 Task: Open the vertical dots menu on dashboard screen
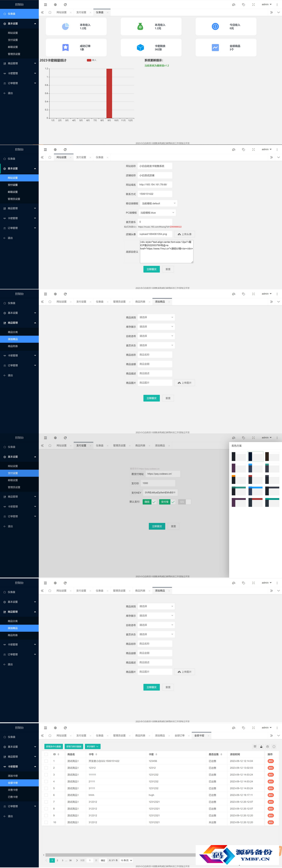tap(277, 5)
